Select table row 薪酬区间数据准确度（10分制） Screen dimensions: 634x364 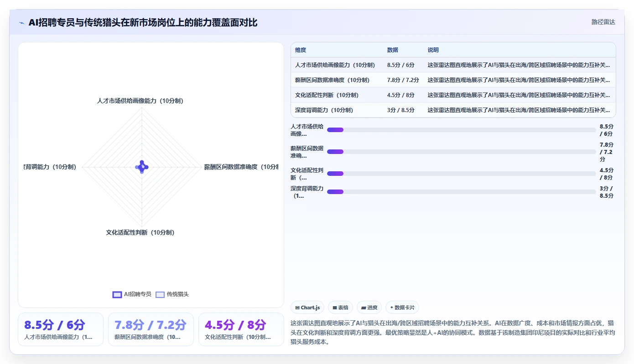click(x=453, y=80)
